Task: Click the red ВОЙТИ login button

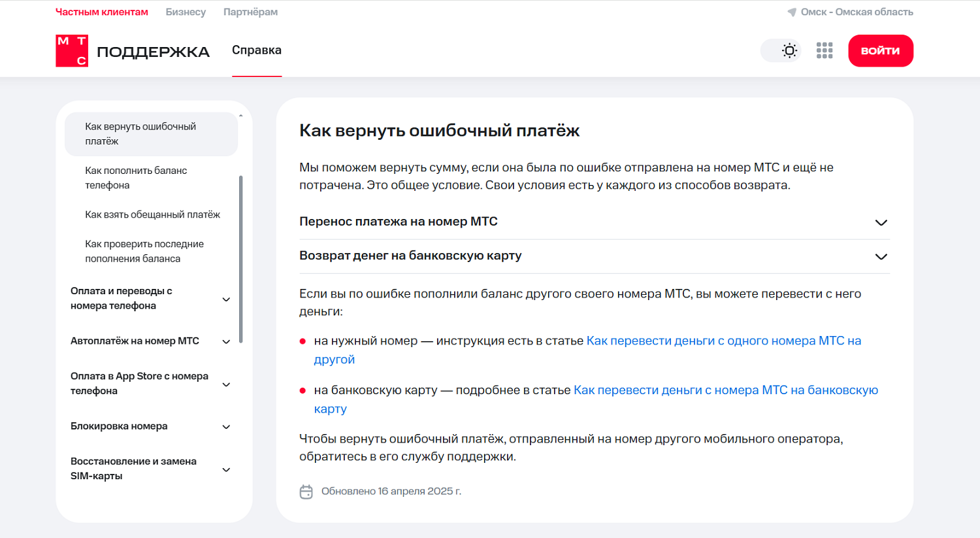Action: click(881, 51)
